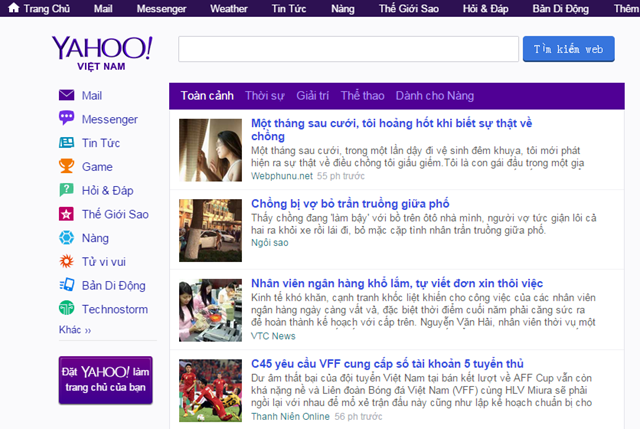
Task: Switch to the Giải trí tab
Action: click(312, 96)
